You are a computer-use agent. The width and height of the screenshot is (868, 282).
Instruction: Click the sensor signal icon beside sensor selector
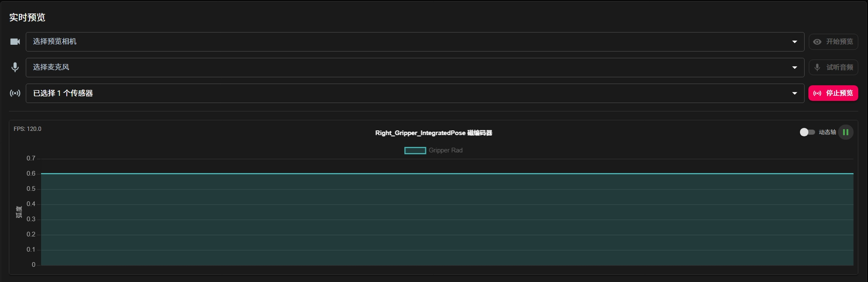point(15,93)
